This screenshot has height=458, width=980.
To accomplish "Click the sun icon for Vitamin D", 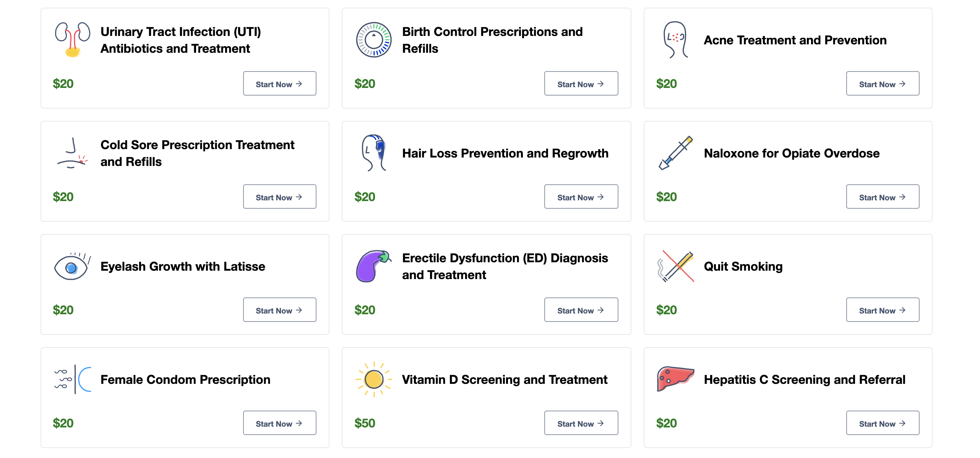I will click(x=373, y=379).
